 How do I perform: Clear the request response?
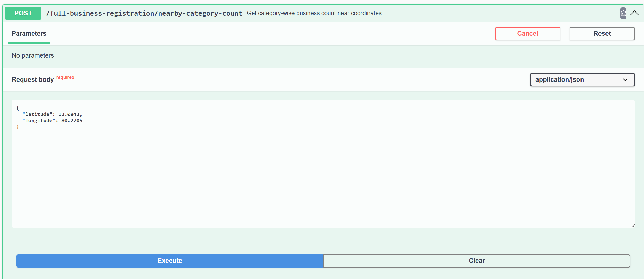[477, 261]
